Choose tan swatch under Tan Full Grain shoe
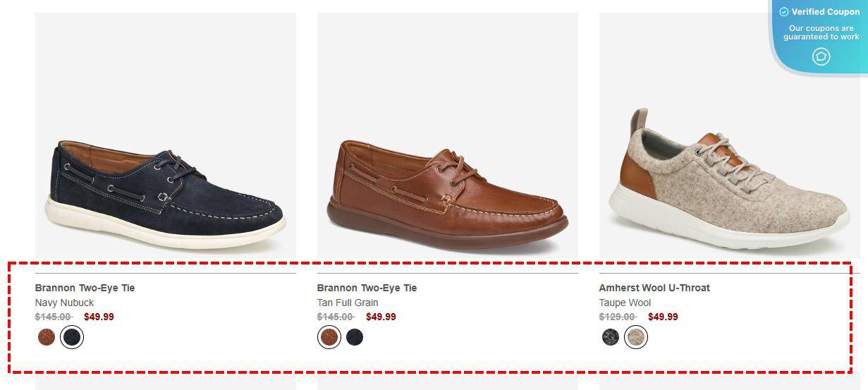Image resolution: width=868 pixels, height=390 pixels. point(329,337)
